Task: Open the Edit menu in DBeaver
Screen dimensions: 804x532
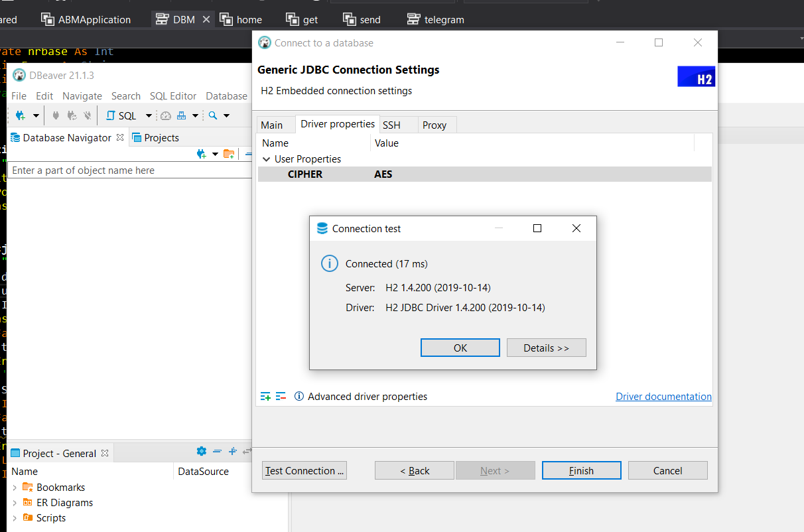Action: point(44,96)
